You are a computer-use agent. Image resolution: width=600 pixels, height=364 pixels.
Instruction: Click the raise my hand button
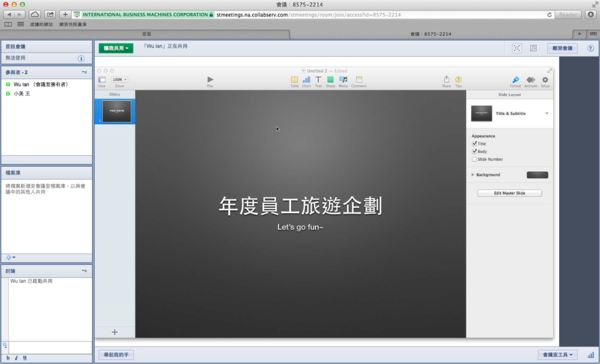[x=116, y=355]
